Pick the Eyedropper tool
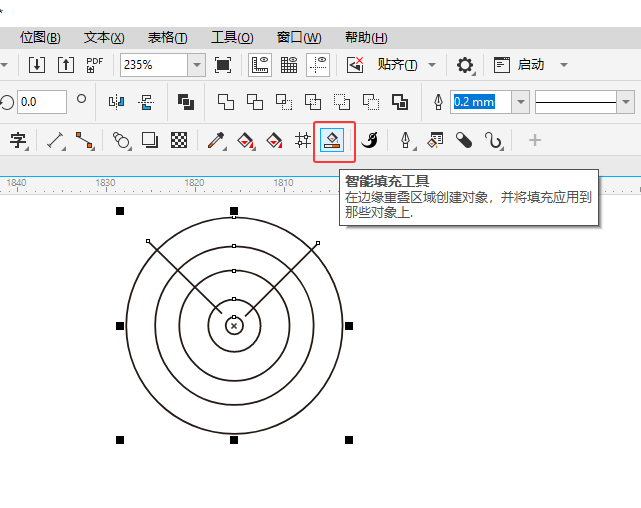The width and height of the screenshot is (641, 508). click(x=215, y=141)
